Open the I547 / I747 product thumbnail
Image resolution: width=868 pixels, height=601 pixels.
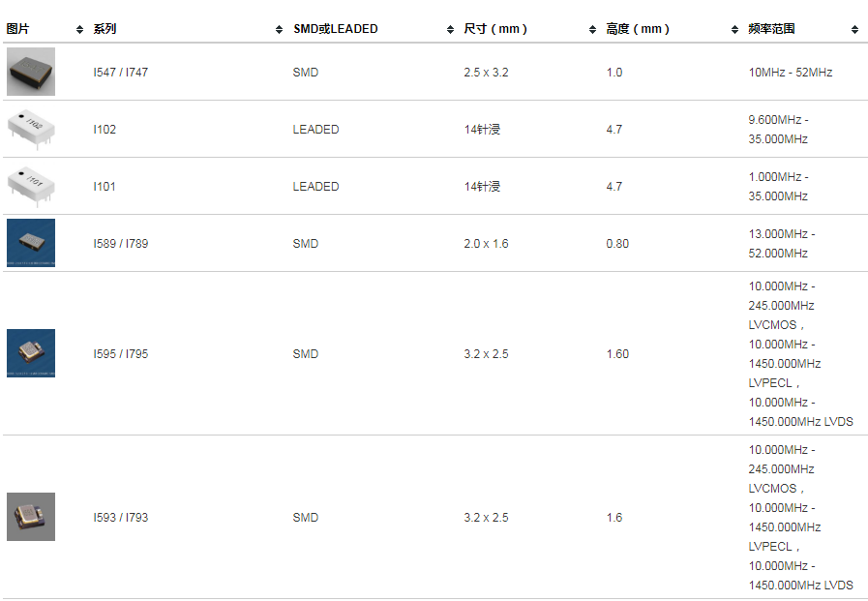point(31,73)
